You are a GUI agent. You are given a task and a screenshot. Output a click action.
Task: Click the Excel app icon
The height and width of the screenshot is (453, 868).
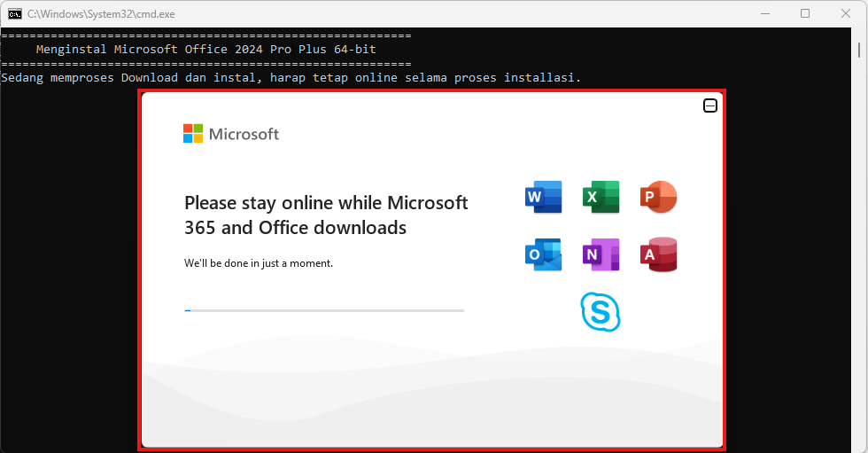(x=601, y=197)
